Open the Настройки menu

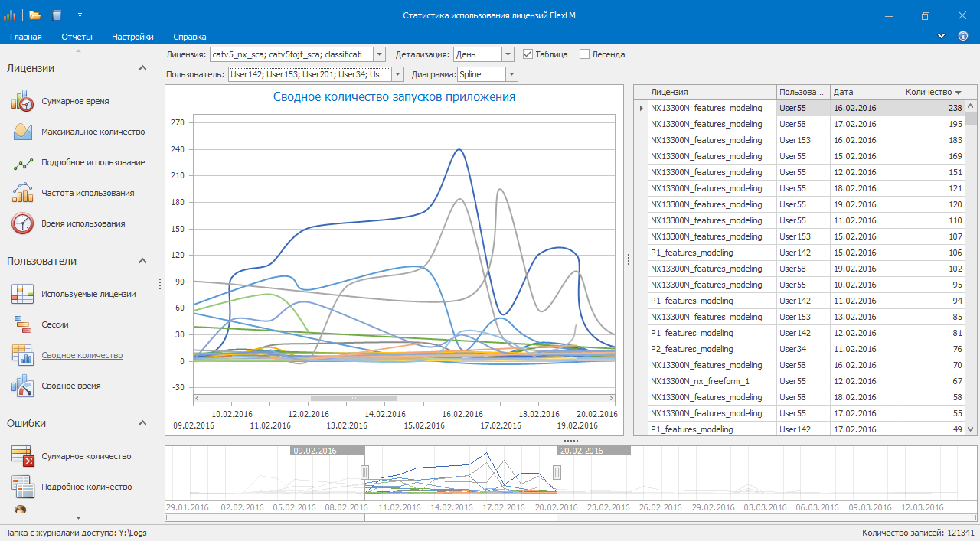point(132,37)
